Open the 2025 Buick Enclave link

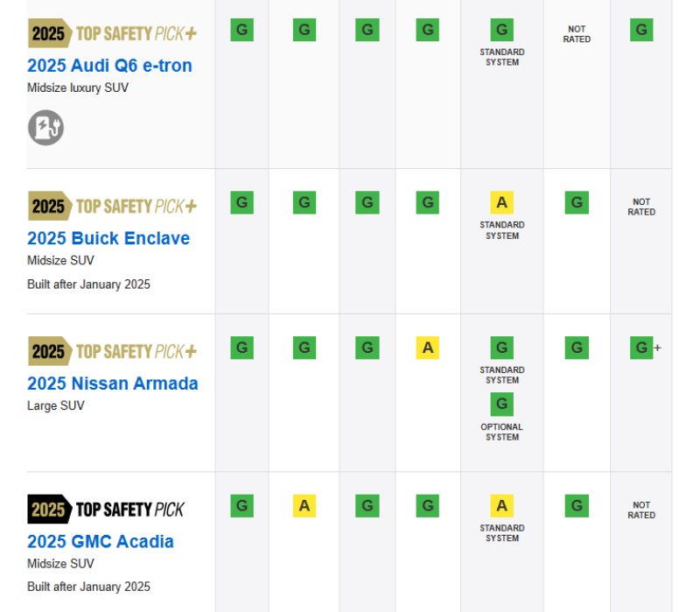coord(108,238)
